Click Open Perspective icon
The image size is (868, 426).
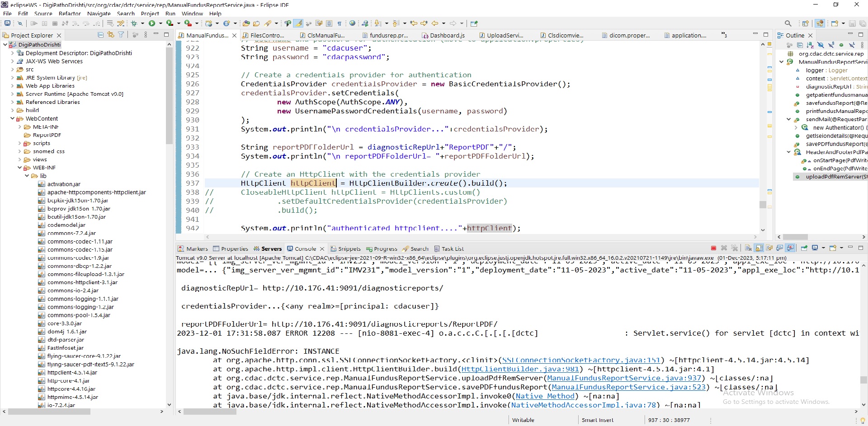[x=805, y=23]
